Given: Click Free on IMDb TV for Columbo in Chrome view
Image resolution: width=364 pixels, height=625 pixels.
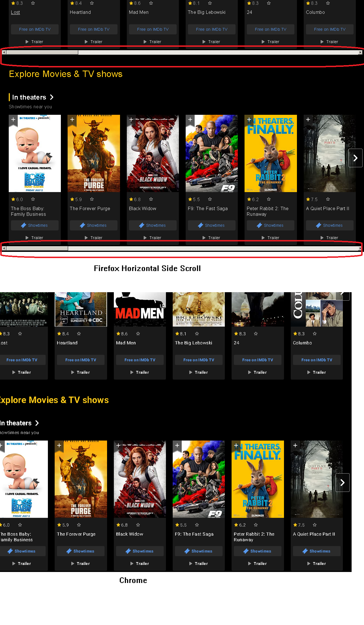Looking at the screenshot, I should pyautogui.click(x=317, y=360).
